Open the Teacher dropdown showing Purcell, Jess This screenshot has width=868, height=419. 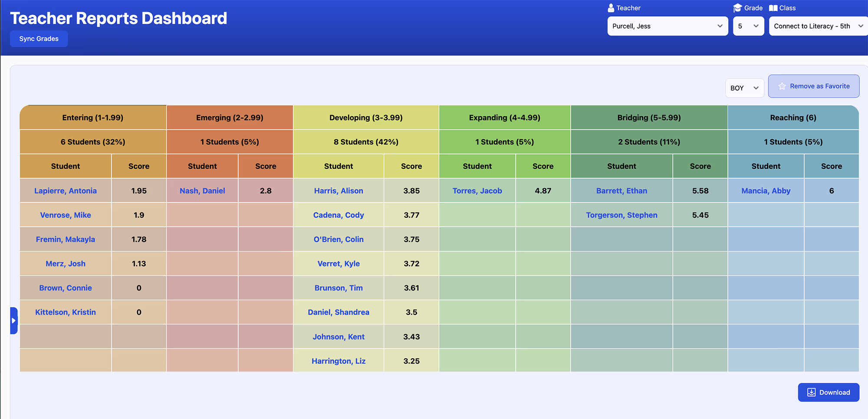point(667,26)
